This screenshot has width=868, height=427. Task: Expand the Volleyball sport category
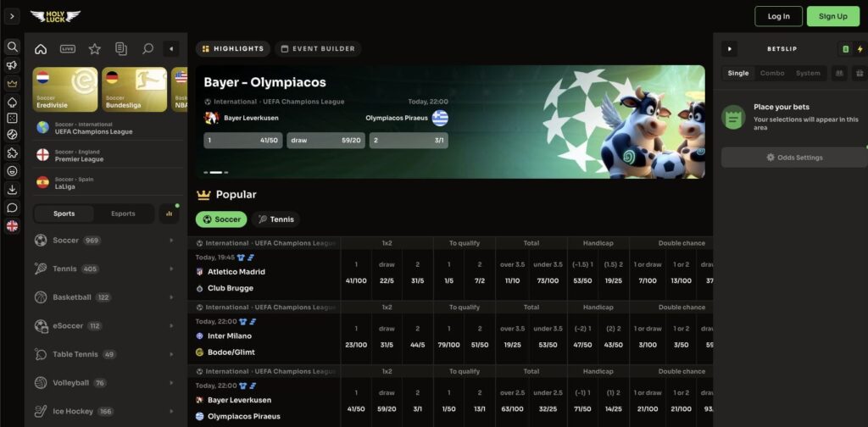[x=105, y=383]
